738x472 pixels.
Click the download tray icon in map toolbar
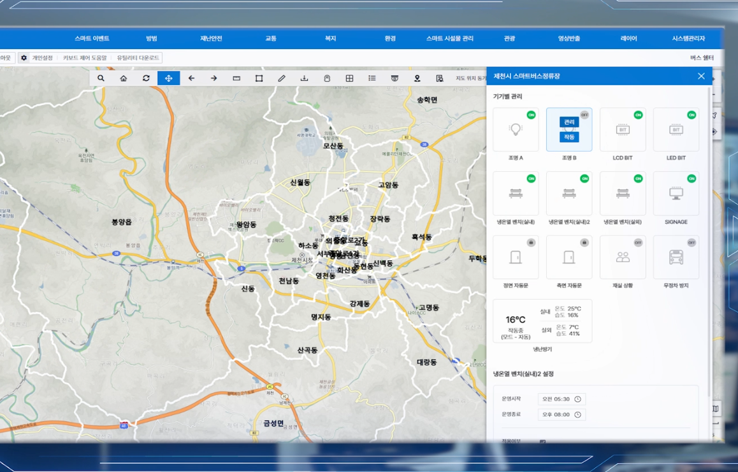click(304, 78)
